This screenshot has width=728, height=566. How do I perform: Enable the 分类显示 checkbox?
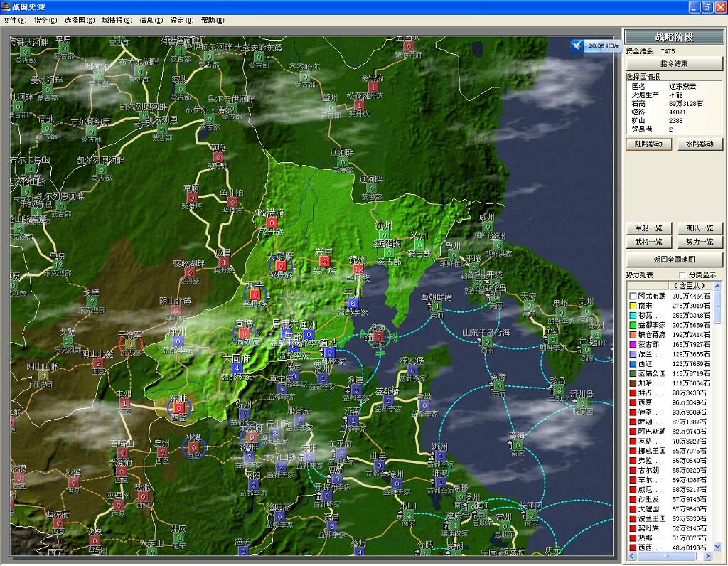pyautogui.click(x=683, y=275)
